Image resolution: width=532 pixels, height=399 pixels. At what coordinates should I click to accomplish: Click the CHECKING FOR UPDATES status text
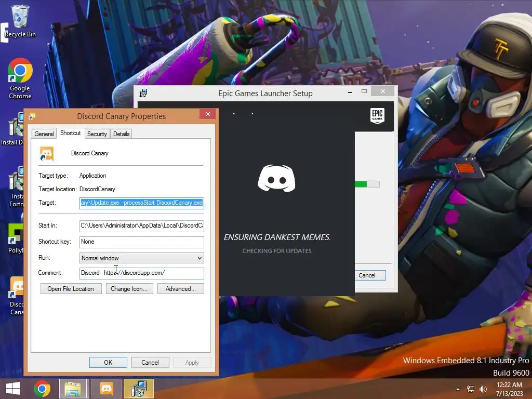277,251
